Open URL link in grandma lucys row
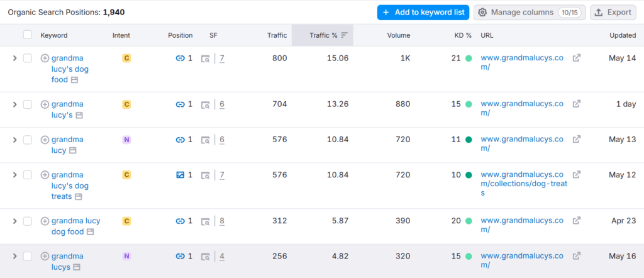 [x=522, y=260]
